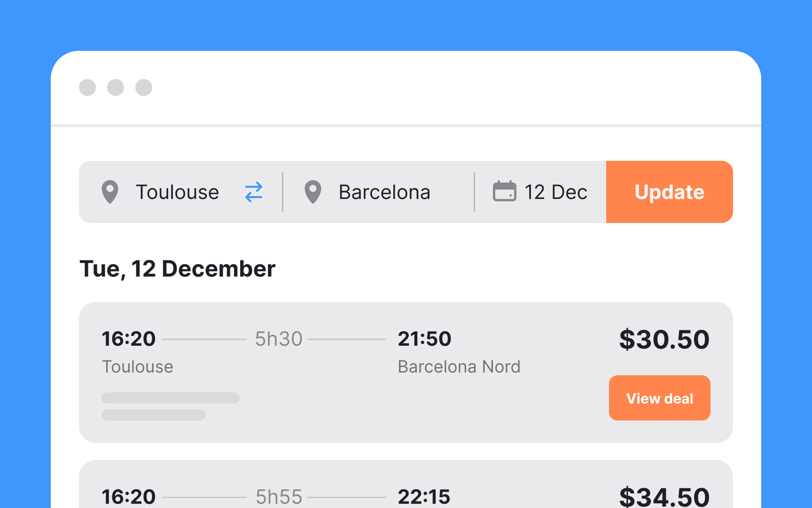812x508 pixels.
Task: Click the red browser window dot
Action: point(87,87)
